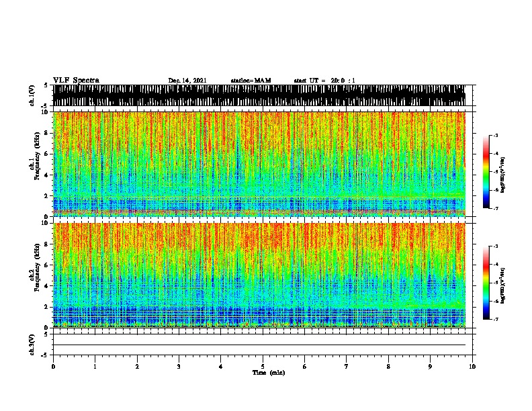This screenshot has width=532, height=411.
Task: Click the '-7' tick on ch.2 color bar
Action: (x=496, y=319)
